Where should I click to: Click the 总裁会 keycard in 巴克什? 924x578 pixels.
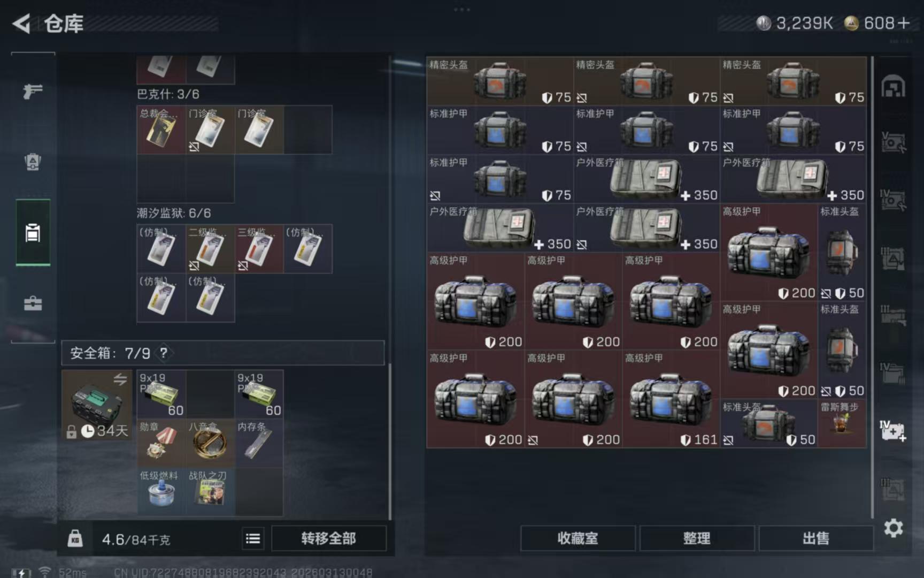coord(161,130)
